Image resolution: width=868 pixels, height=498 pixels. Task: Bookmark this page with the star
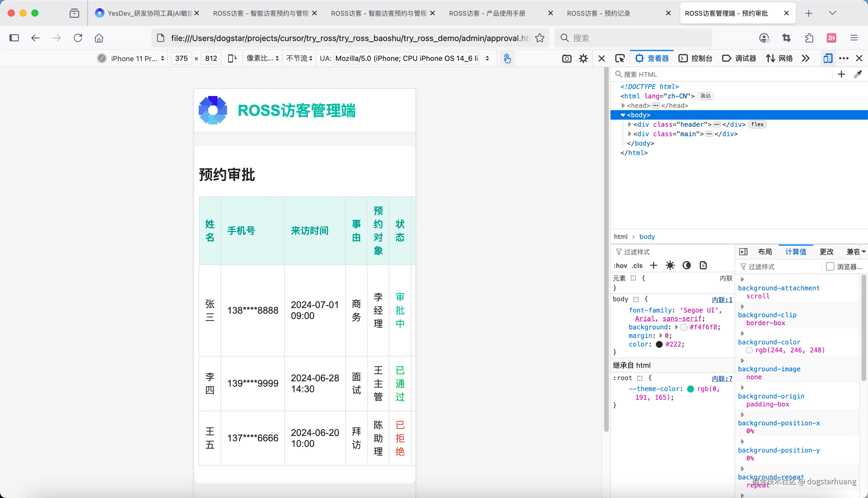pyautogui.click(x=540, y=38)
